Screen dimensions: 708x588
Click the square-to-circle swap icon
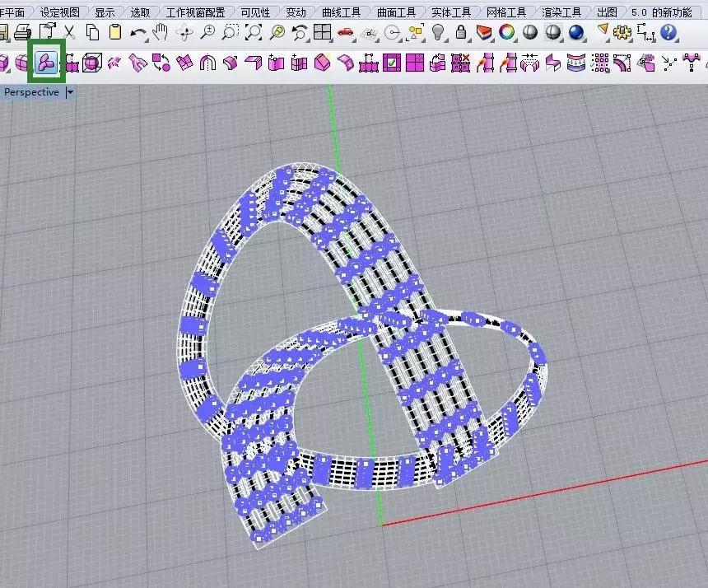pyautogui.click(x=161, y=63)
